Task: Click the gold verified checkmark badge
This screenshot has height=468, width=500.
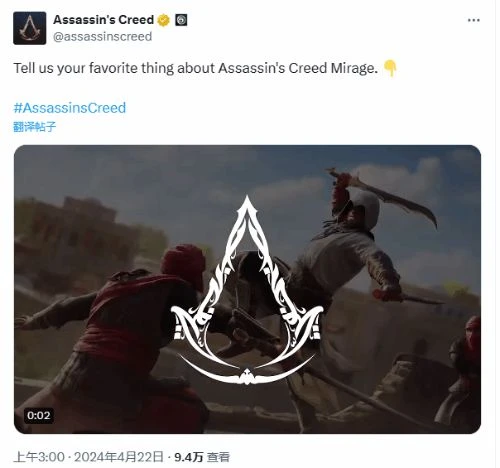Action: click(x=163, y=20)
